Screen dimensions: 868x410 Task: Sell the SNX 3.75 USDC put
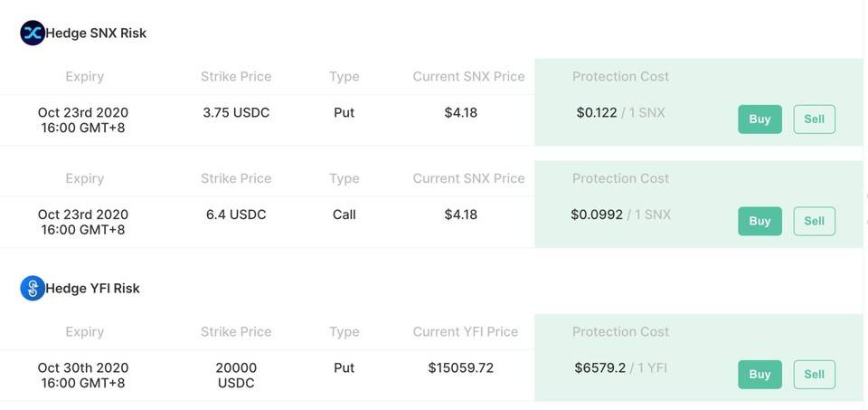814,119
